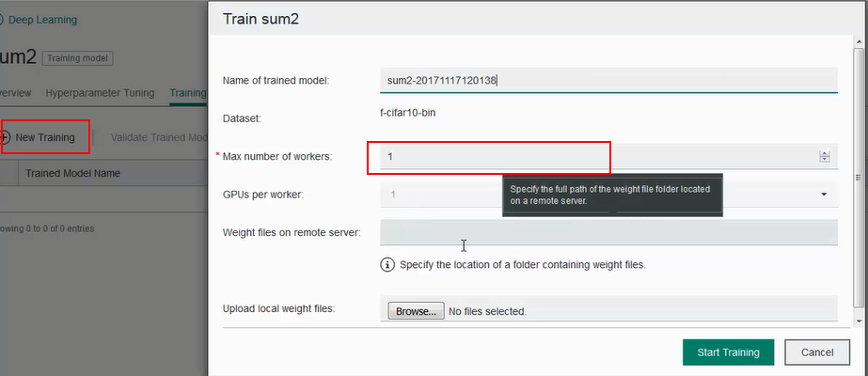
Task: Sort by Trained Model Name column header
Action: point(72,173)
